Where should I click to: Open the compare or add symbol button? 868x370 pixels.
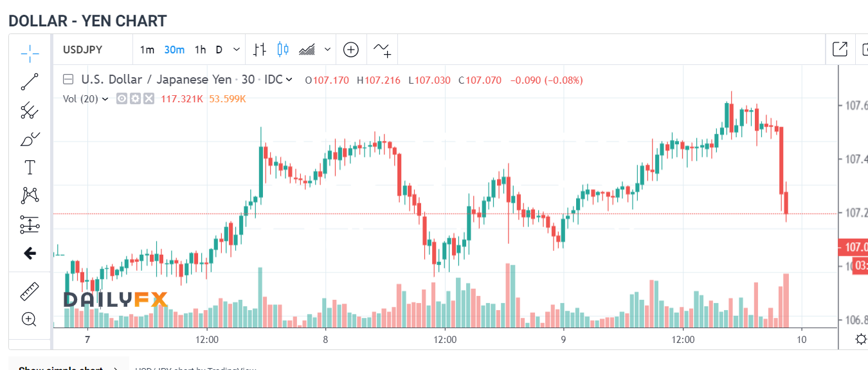[x=350, y=50]
